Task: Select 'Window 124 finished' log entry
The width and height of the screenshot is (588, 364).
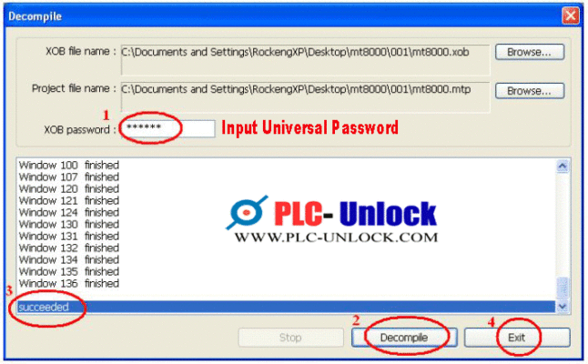Action: (69, 212)
